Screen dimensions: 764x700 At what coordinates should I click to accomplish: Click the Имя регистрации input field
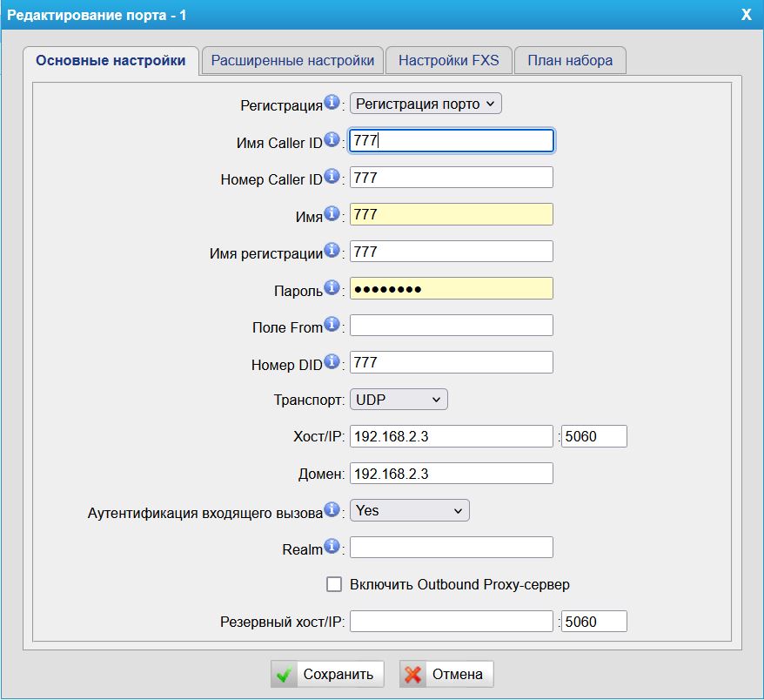coord(452,252)
